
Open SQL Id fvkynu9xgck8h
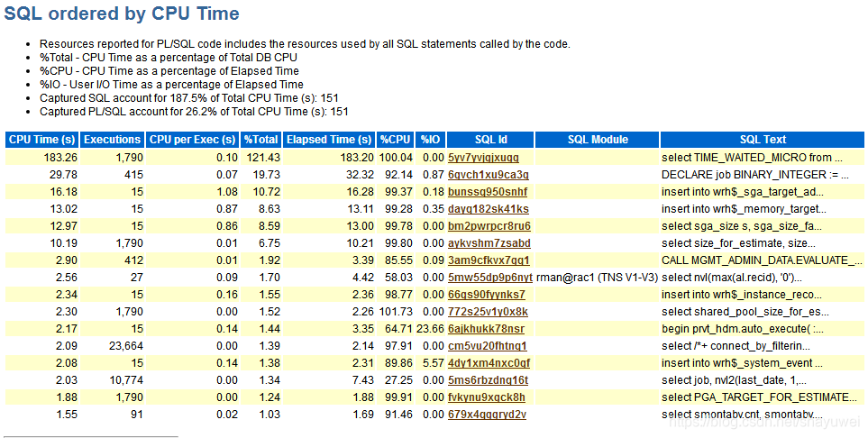tap(487, 397)
